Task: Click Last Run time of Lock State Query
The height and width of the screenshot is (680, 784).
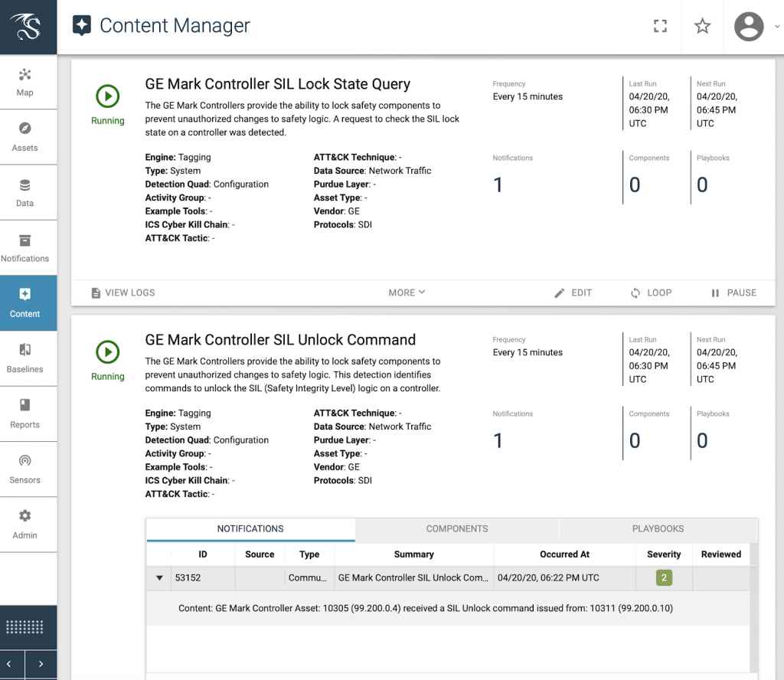Action: tap(649, 110)
